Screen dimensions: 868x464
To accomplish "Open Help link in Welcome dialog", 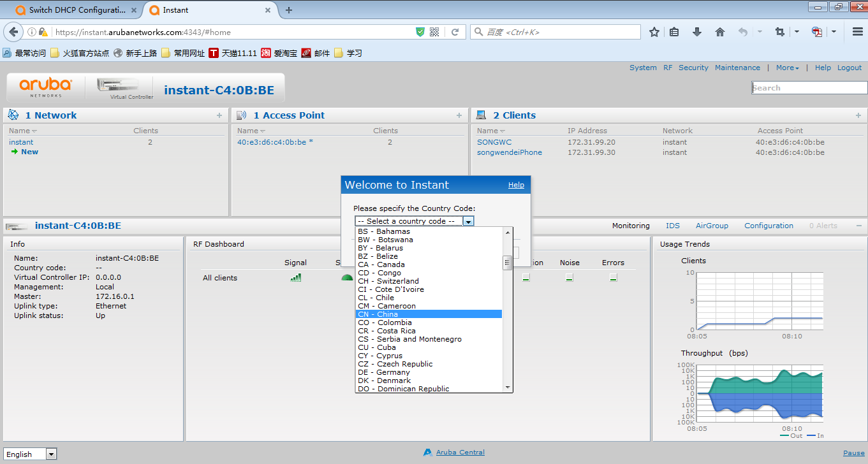I will tap(516, 185).
